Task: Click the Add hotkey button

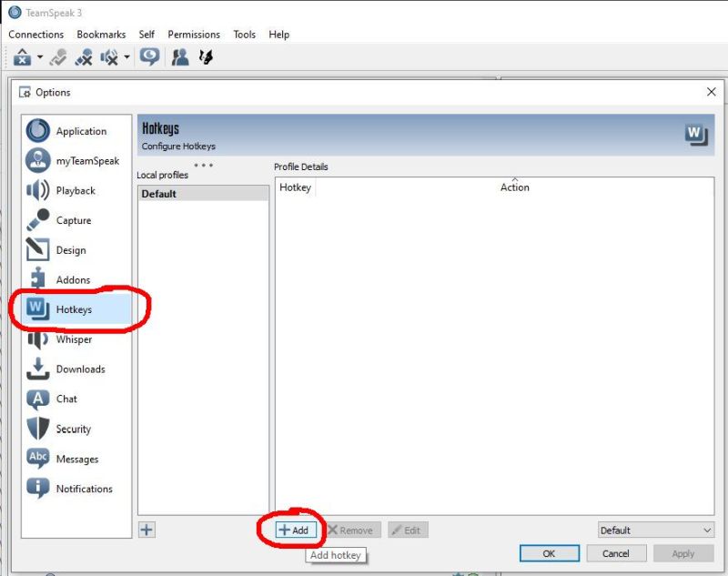Action: click(x=296, y=530)
